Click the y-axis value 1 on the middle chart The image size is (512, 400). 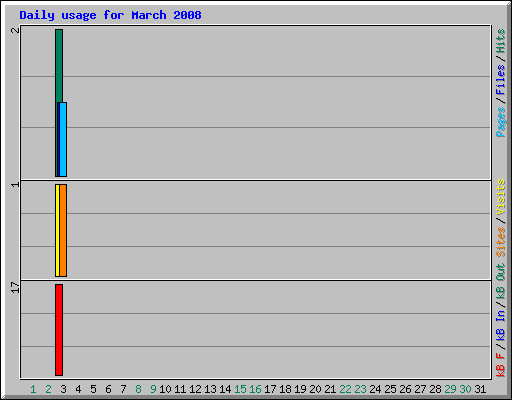tap(15, 184)
